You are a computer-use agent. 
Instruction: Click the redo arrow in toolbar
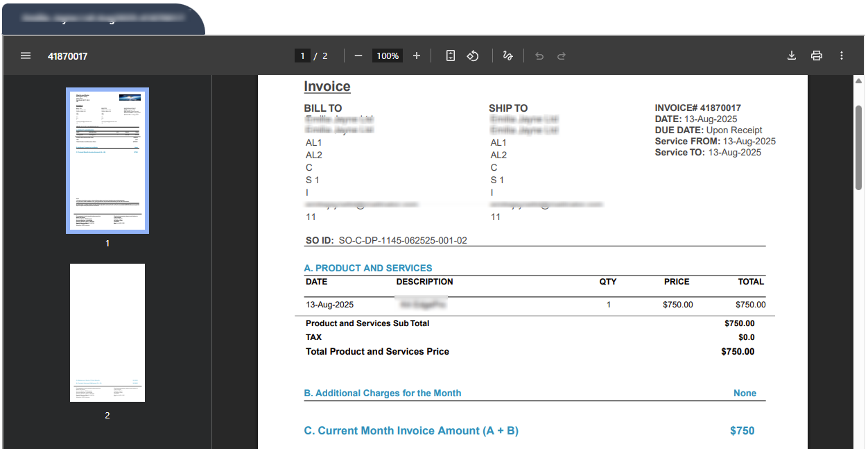pos(562,56)
